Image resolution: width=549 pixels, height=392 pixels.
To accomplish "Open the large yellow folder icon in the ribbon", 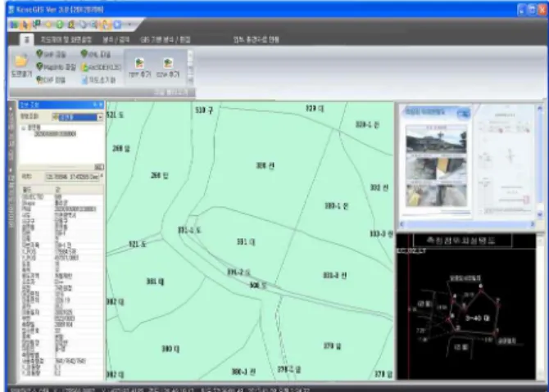I will [21, 61].
